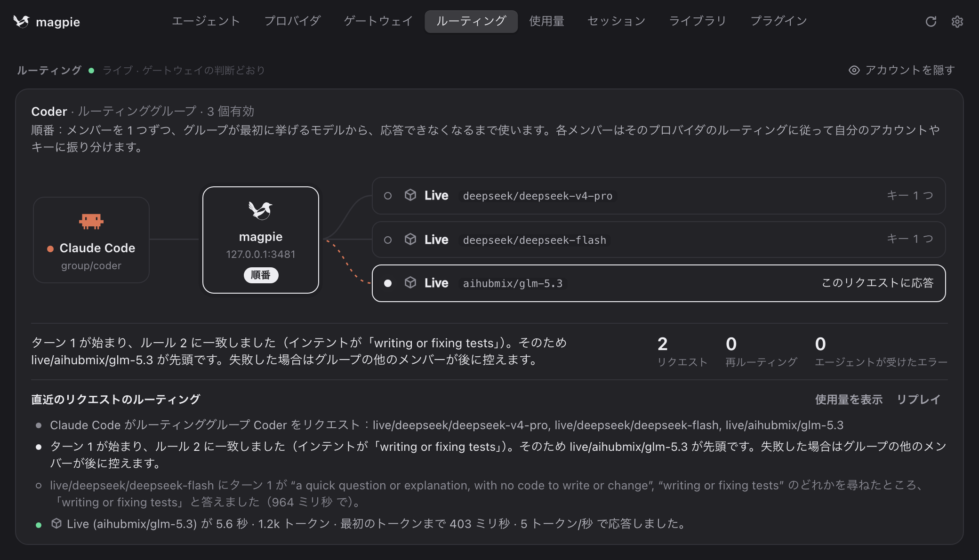Viewport: 979px width, 560px height.
Task: Select the Claude Code group/coder card
Action: pyautogui.click(x=91, y=240)
